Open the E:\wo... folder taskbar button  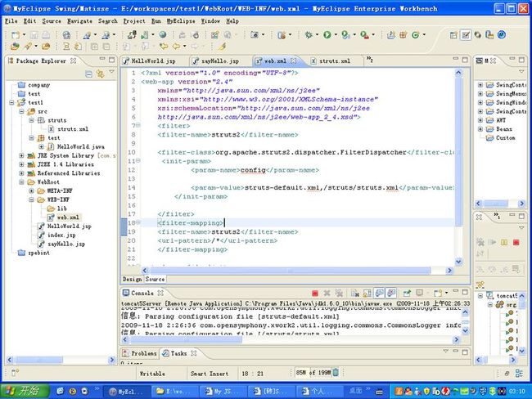click(174, 392)
